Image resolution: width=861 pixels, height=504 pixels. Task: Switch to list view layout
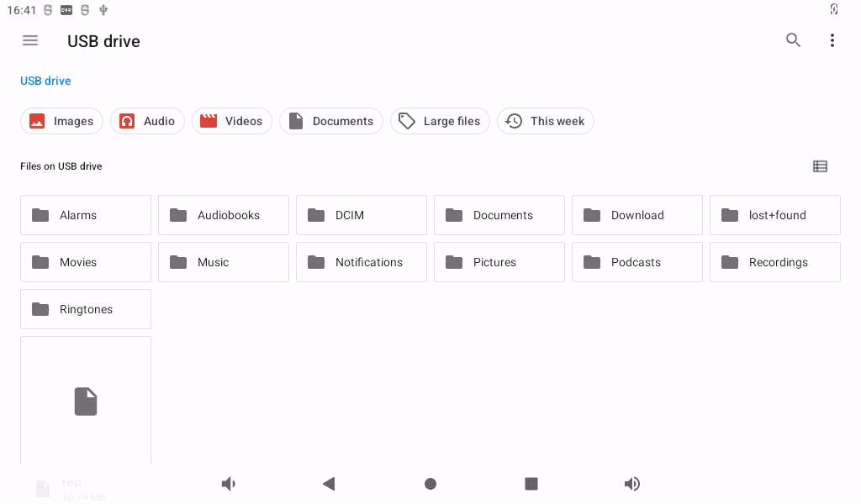click(x=820, y=166)
